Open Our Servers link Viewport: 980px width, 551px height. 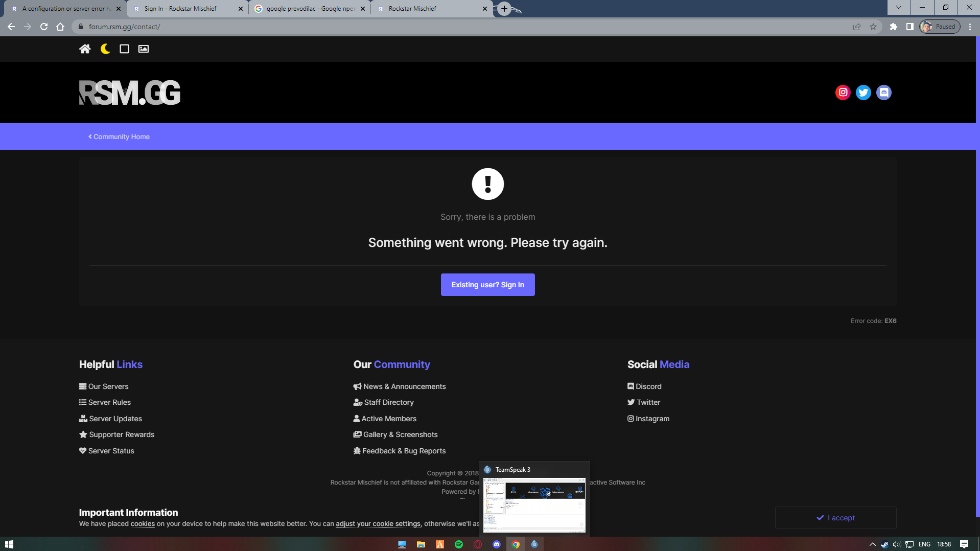point(104,386)
